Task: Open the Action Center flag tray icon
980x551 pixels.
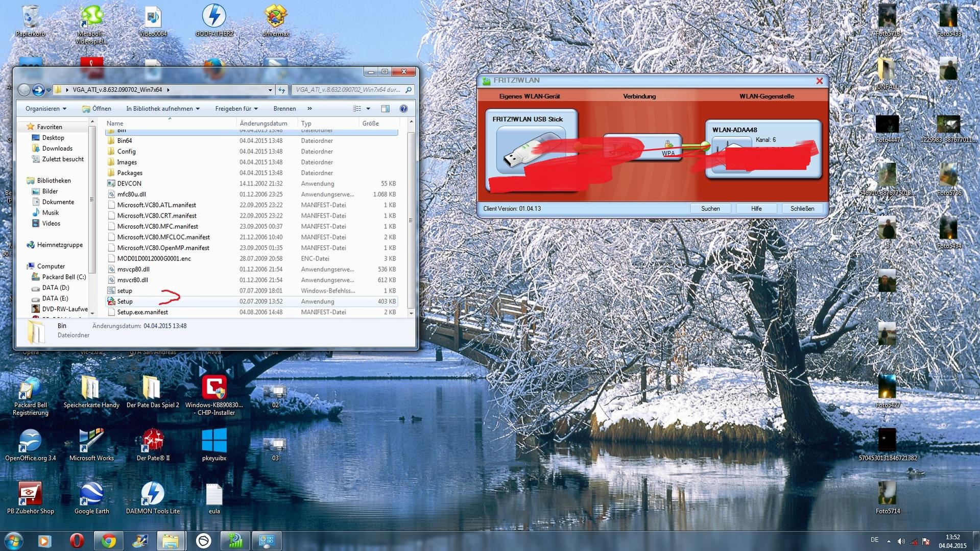Action: [x=925, y=541]
